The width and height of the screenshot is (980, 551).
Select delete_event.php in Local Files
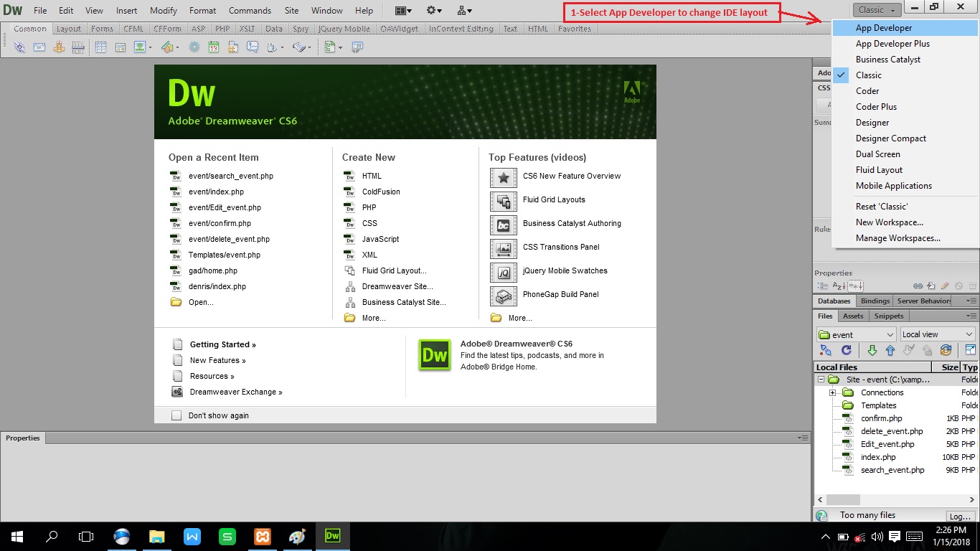pos(892,431)
